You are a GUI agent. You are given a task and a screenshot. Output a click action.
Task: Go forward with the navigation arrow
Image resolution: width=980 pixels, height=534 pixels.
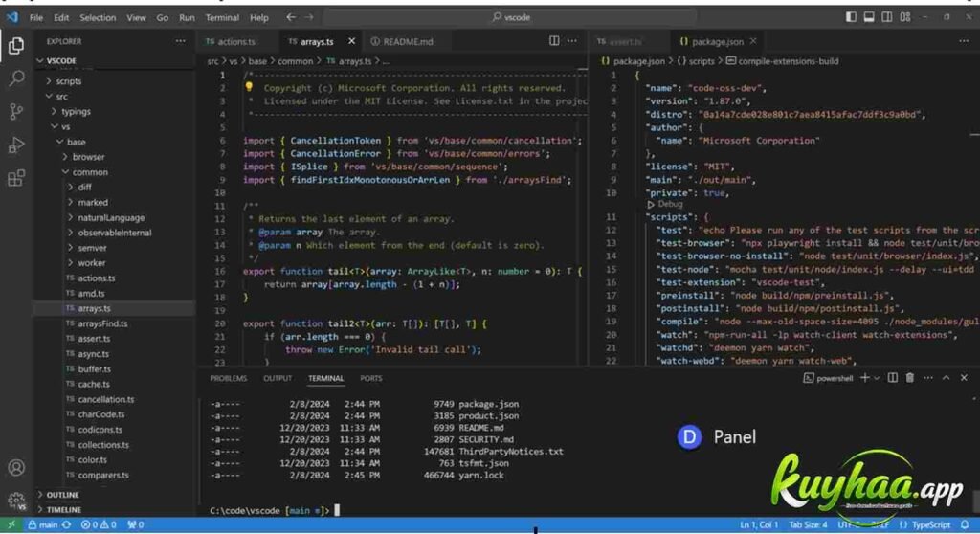pyautogui.click(x=309, y=17)
